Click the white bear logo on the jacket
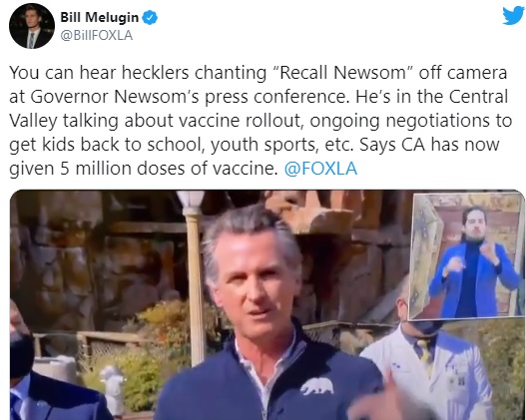This screenshot has width=526, height=420. point(317,386)
